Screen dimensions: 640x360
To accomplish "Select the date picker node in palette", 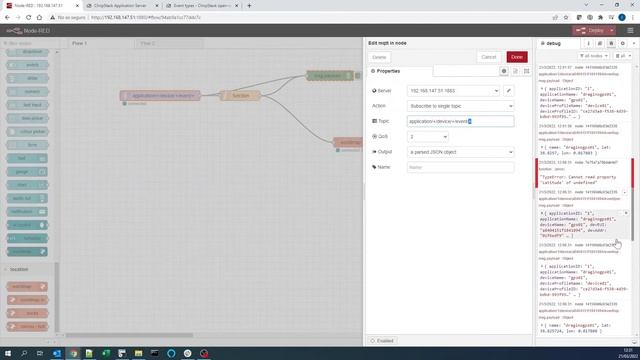I will point(27,118).
